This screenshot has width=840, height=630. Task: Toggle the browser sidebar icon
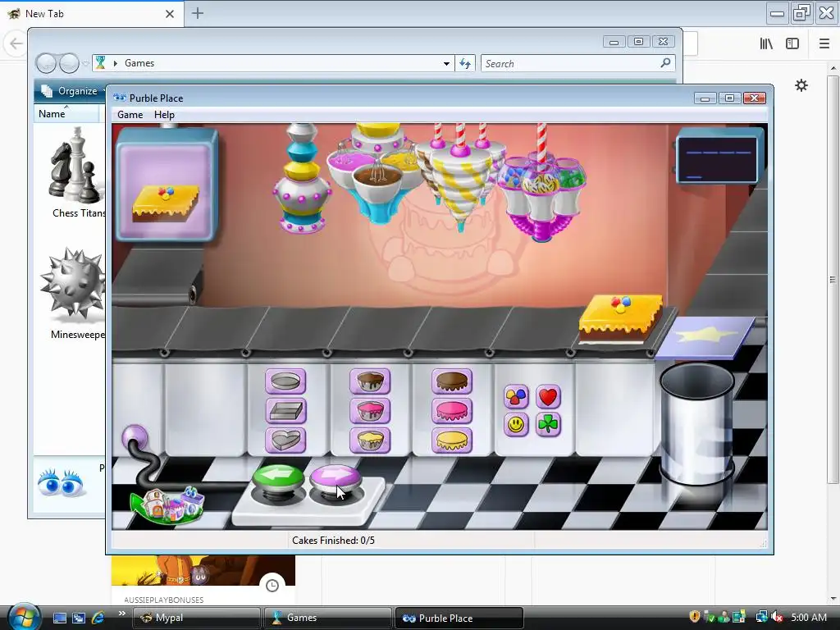coord(792,43)
